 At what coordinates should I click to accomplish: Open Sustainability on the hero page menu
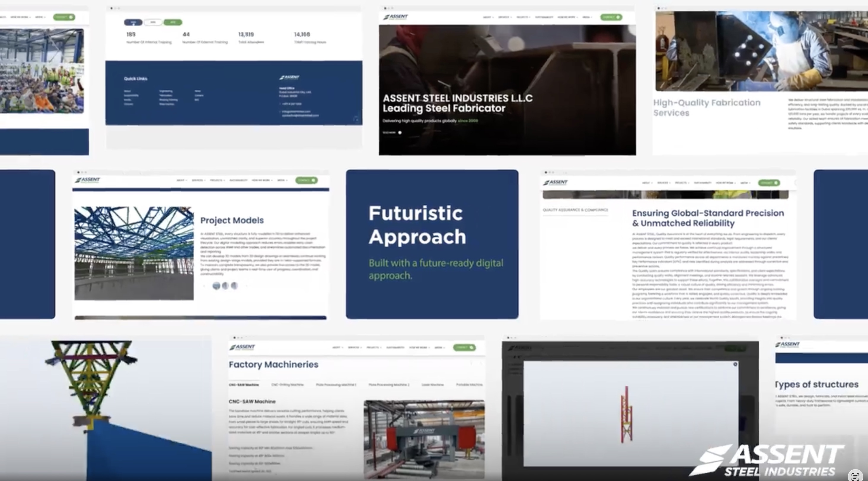pyautogui.click(x=544, y=17)
